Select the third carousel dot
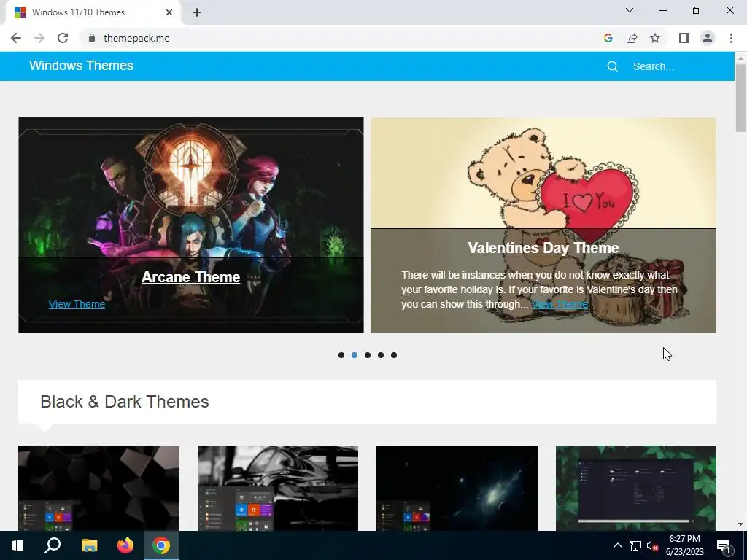The image size is (747, 560). [368, 355]
